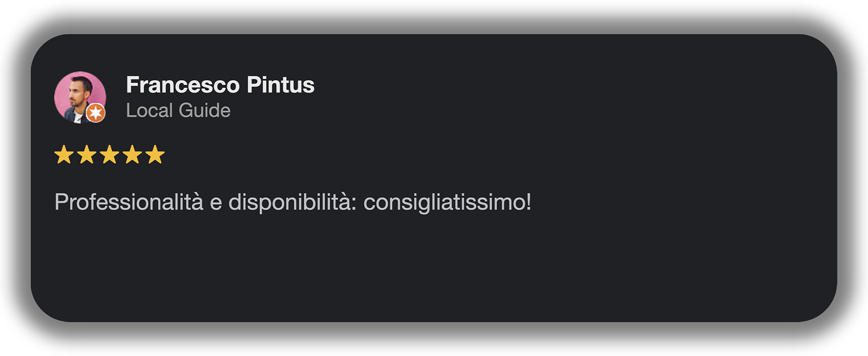
Task: Click the word "disponibilità" in the review
Action: point(289,202)
